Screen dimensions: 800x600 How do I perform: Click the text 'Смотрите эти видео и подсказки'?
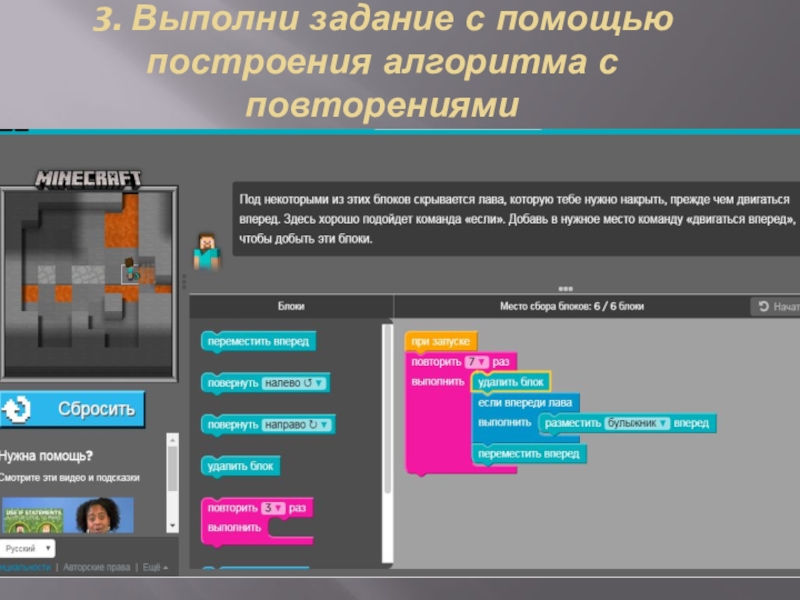tap(69, 478)
